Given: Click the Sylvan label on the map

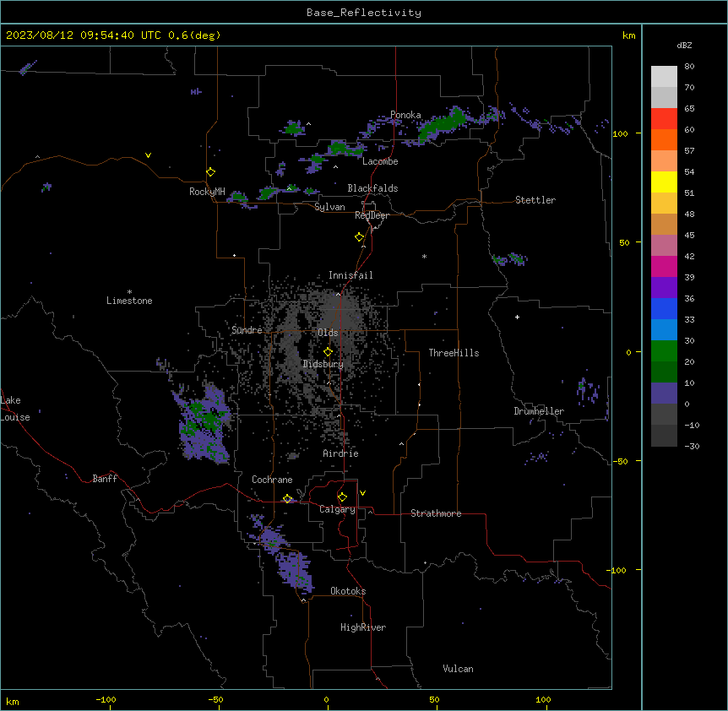Looking at the screenshot, I should (x=329, y=207).
